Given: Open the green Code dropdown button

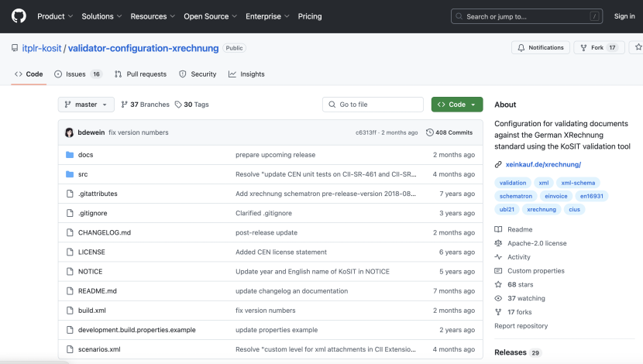Looking at the screenshot, I should 457,105.
